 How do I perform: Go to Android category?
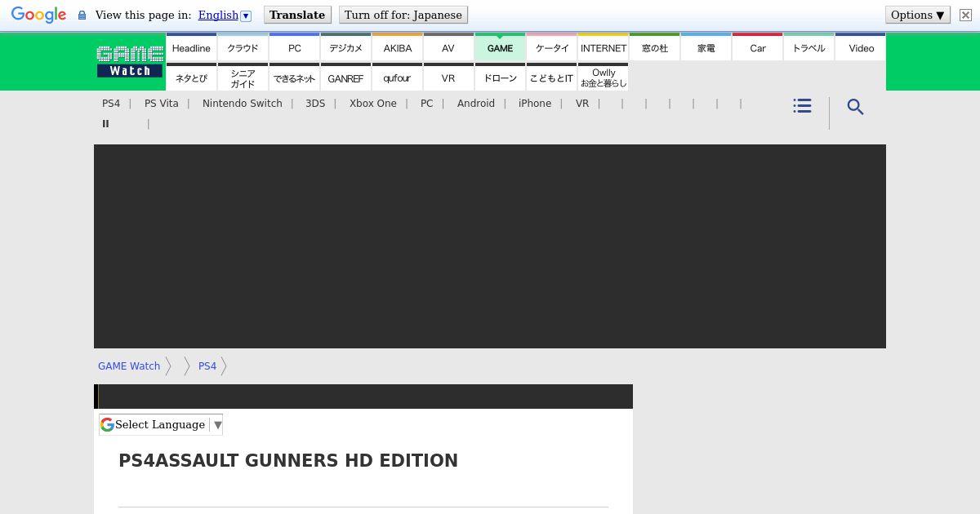476,104
